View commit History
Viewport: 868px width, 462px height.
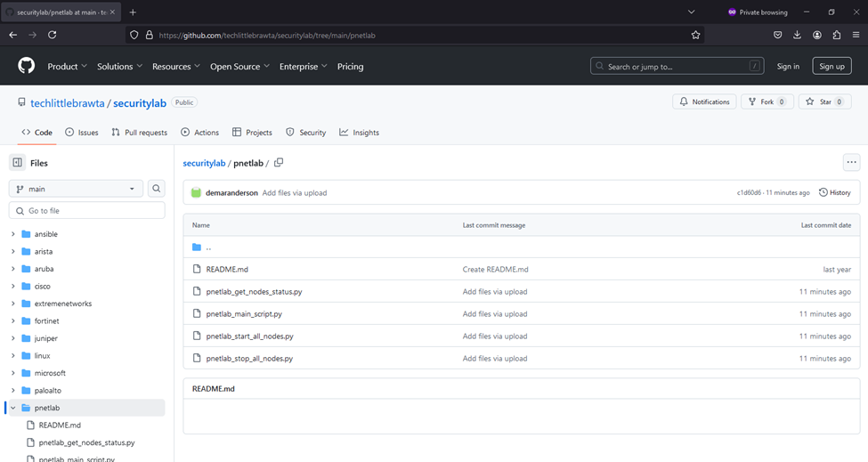(x=835, y=192)
